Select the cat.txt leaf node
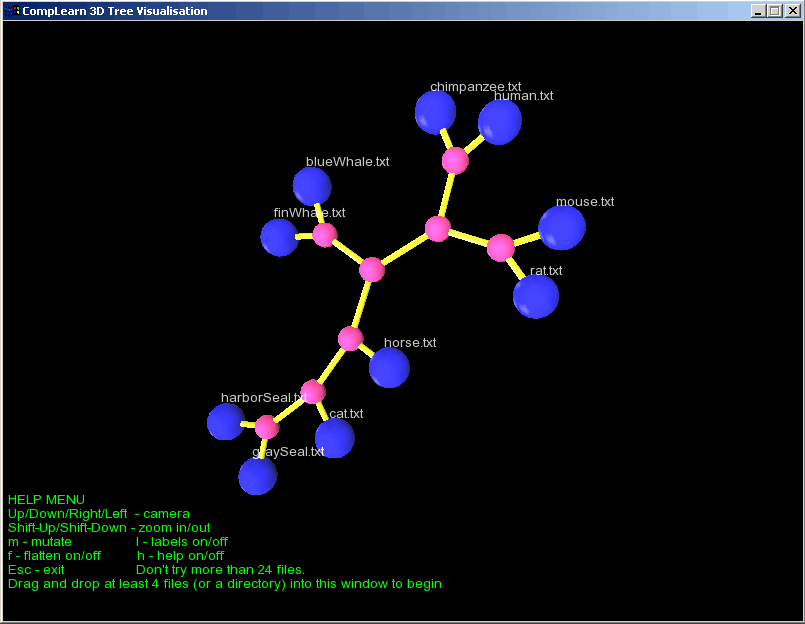Screen dimensions: 805x624 (x=334, y=438)
